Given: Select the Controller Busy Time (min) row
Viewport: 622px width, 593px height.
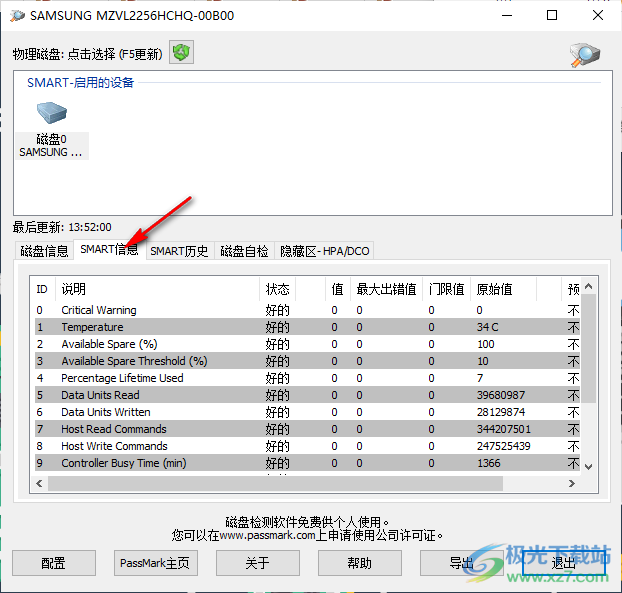Looking at the screenshot, I should [307, 463].
